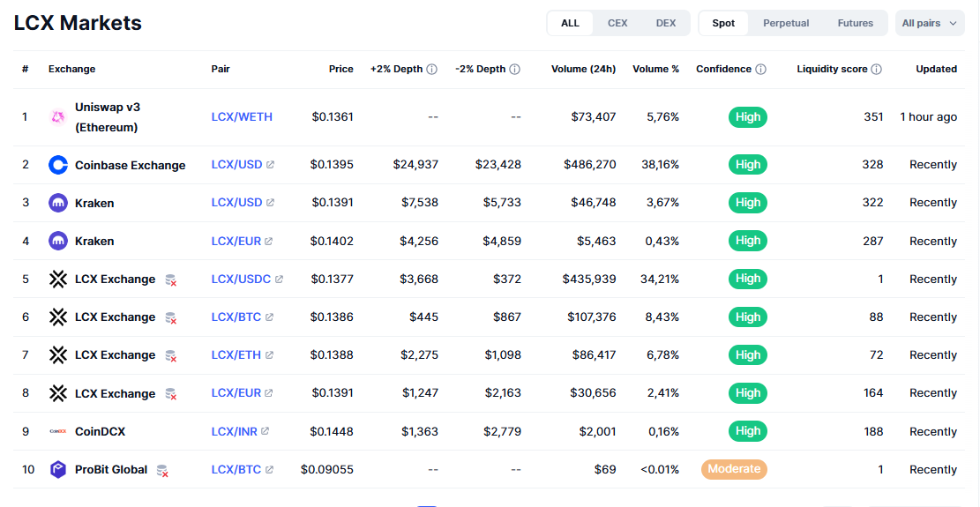
Task: Click reserves warning icon in LCX Exchange LCX/EUR row
Action: point(170,395)
